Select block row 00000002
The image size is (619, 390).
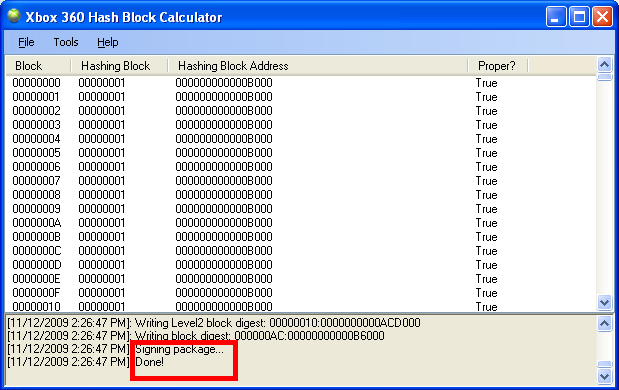click(301, 111)
